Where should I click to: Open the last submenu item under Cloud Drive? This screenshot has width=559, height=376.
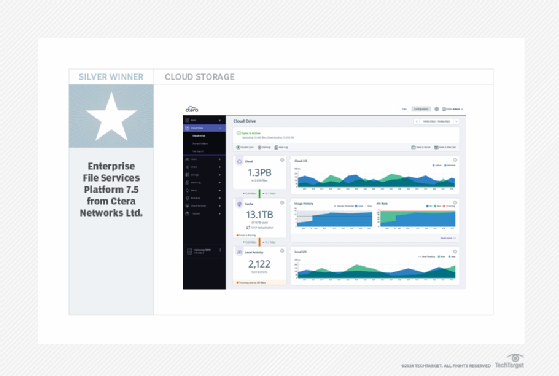tap(198, 151)
